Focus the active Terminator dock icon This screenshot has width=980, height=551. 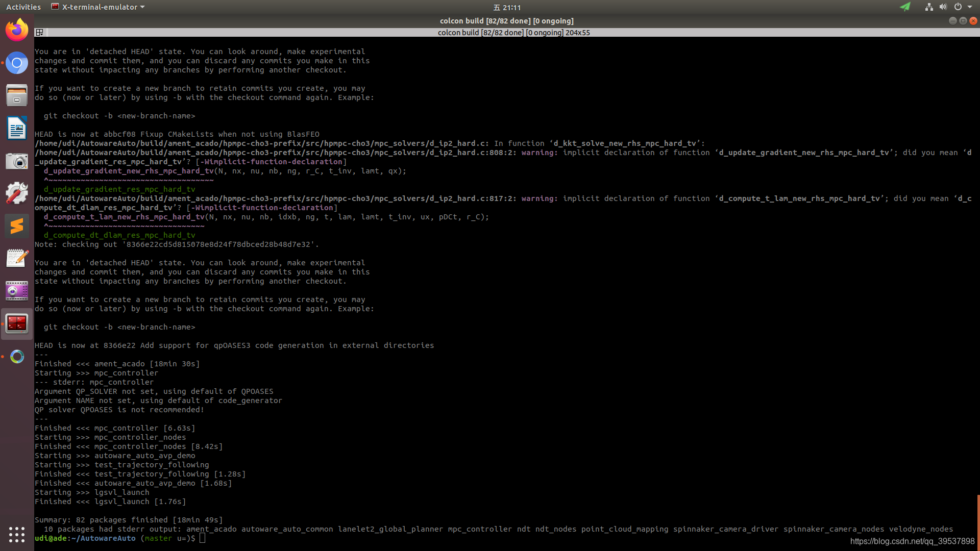point(17,323)
